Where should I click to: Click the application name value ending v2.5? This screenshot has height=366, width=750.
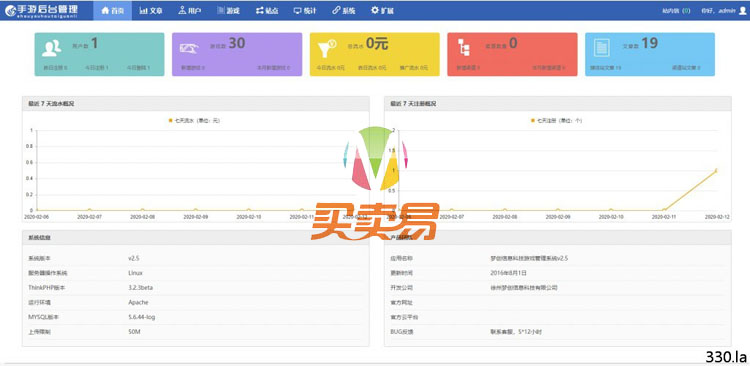pos(529,258)
